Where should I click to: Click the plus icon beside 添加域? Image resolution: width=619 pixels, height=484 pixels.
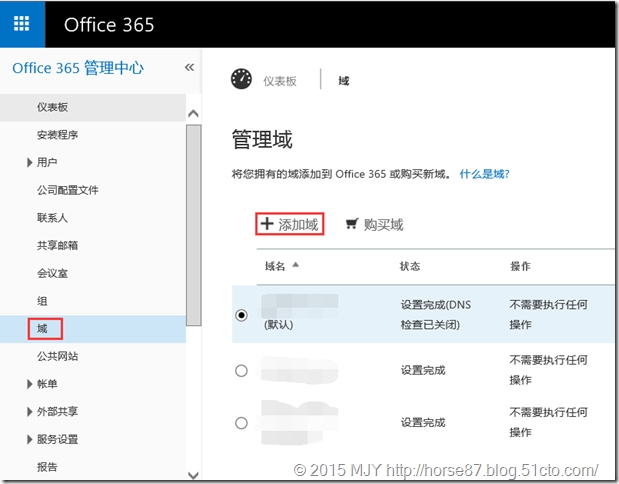pyautogui.click(x=267, y=224)
